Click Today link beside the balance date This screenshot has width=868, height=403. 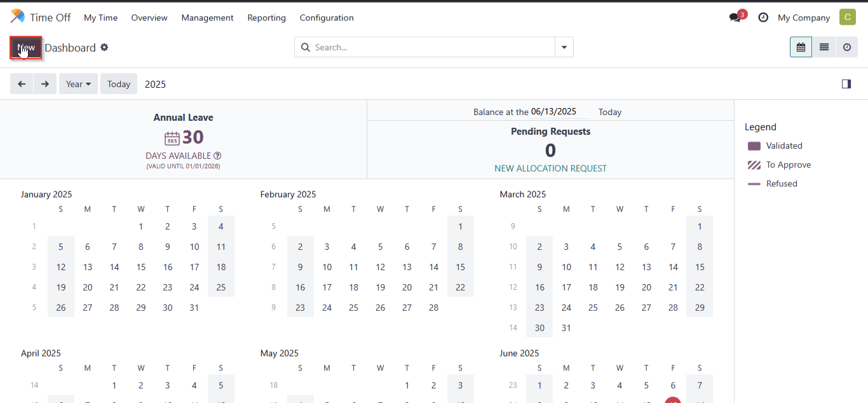click(x=610, y=112)
